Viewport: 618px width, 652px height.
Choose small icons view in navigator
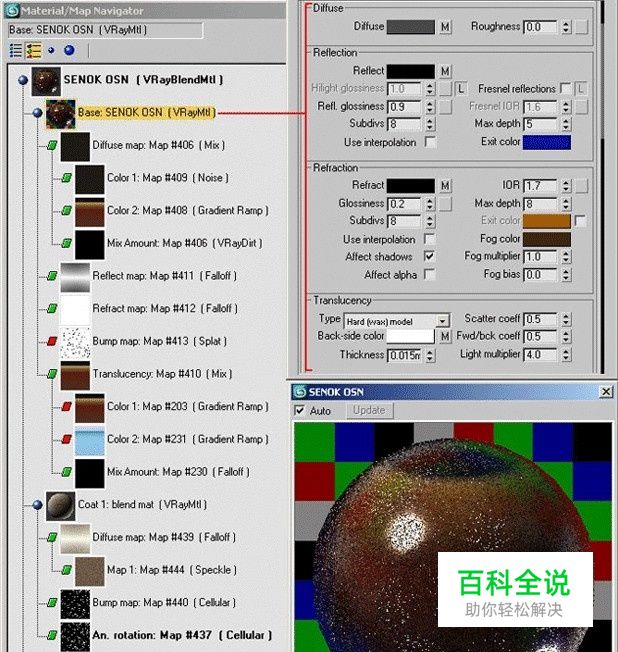(x=51, y=50)
